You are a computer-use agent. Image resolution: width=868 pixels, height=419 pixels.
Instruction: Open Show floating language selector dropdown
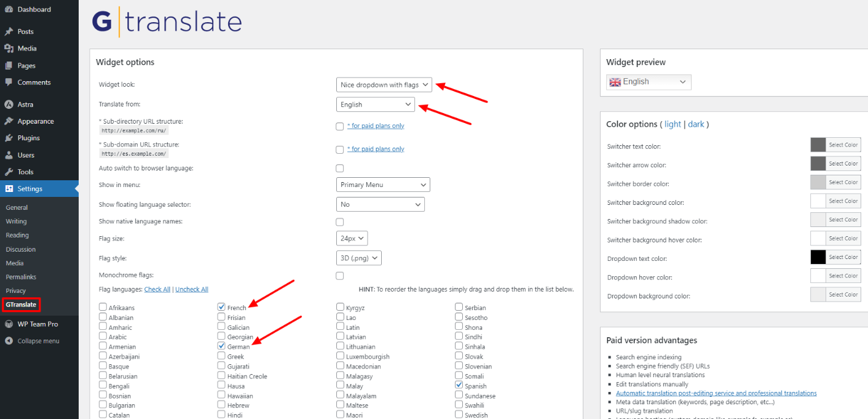(381, 204)
